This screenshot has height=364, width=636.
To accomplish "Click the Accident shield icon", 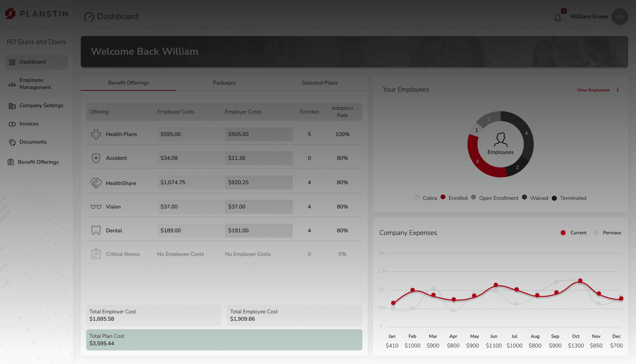I will pyautogui.click(x=96, y=158).
